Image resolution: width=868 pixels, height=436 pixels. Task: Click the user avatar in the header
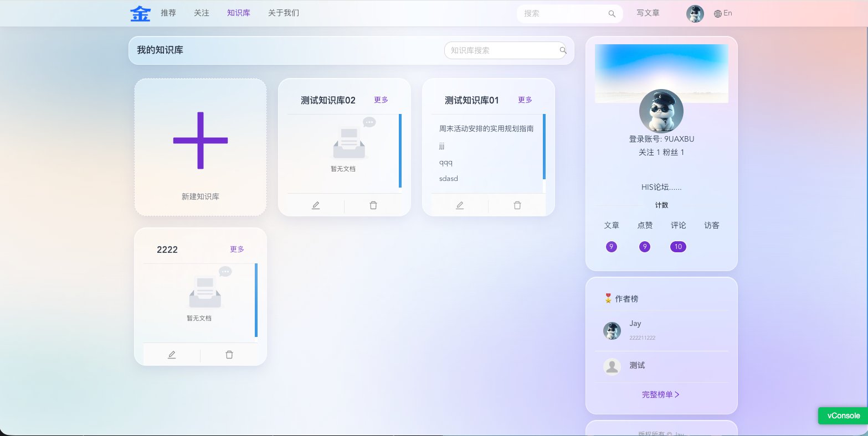tap(695, 14)
